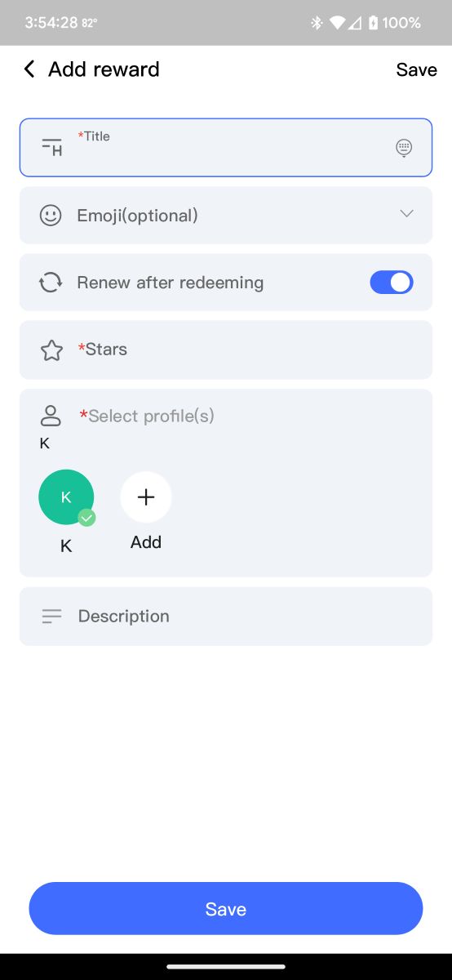Toggle off Renew after redeeming switch
The width and height of the screenshot is (452, 980).
point(392,283)
